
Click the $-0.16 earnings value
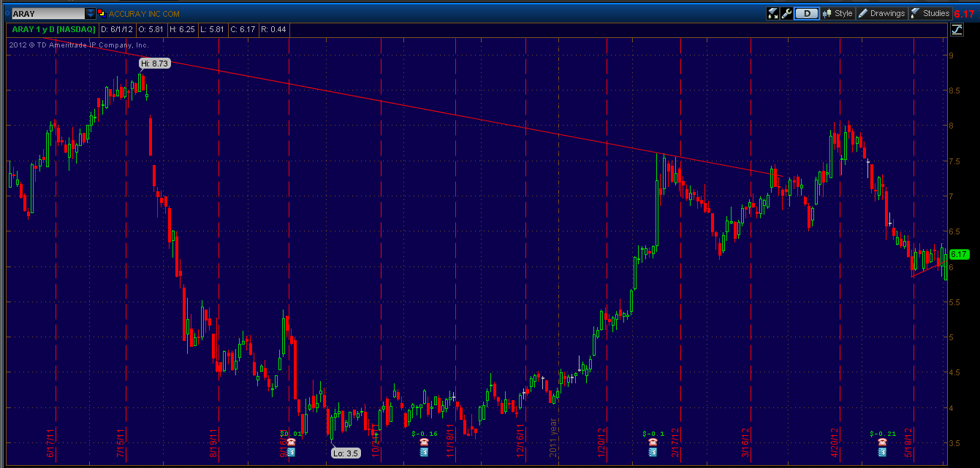[425, 434]
